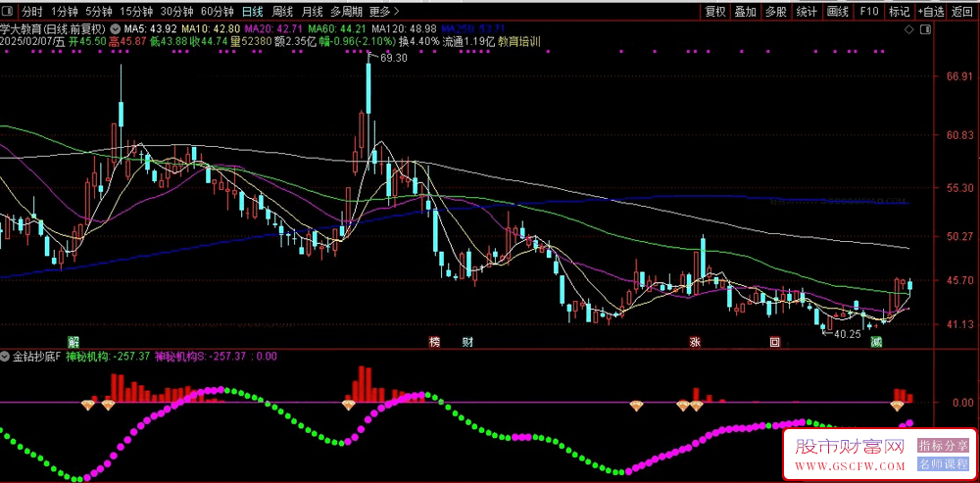Image resolution: width=980 pixels, height=483 pixels.
Task: Click the 标记 mark button
Action: coord(900,11)
